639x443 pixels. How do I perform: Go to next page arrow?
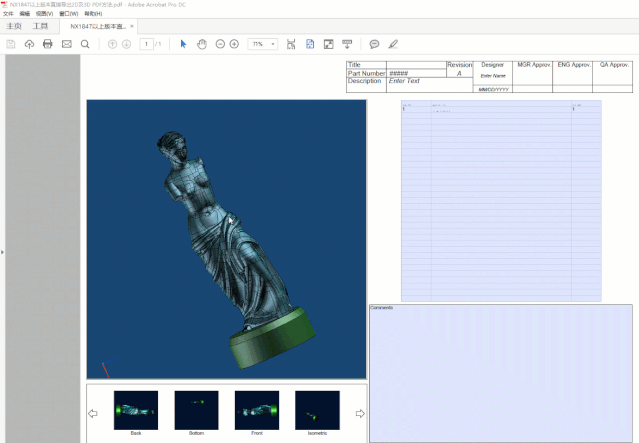tap(126, 44)
